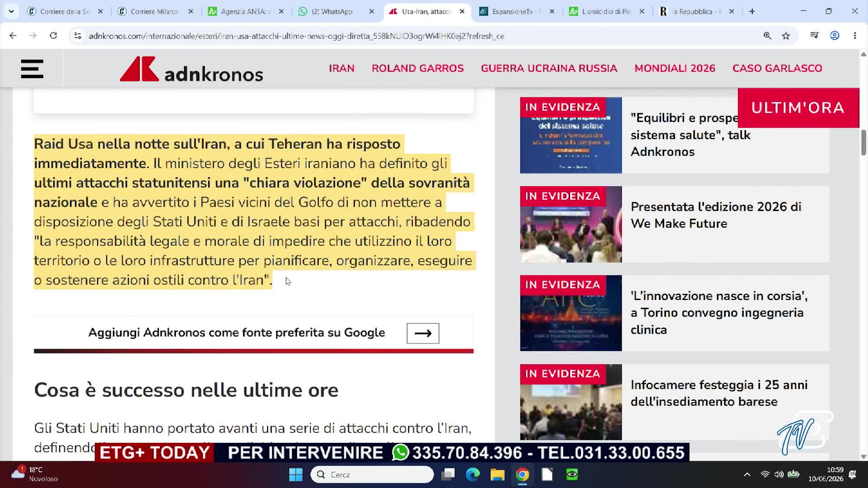Click the Chrome taskbar icon
The height and width of the screenshot is (488, 868).
pos(522,474)
